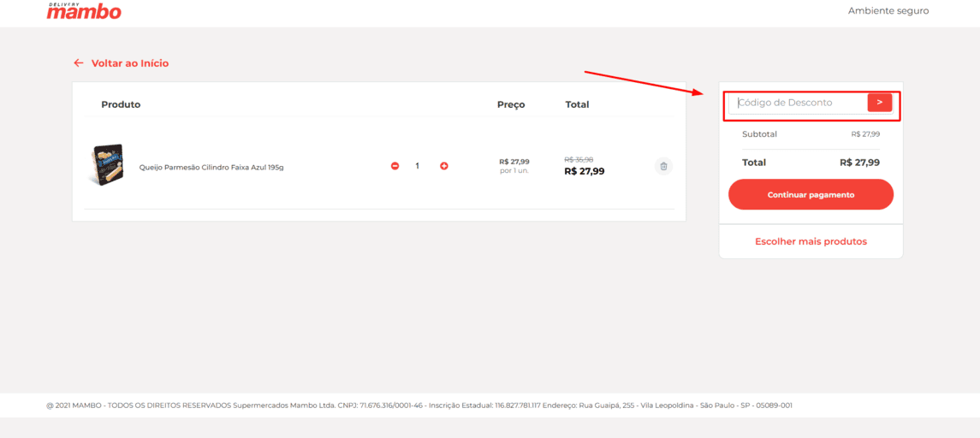
Task: Click the Mambo Delivery logo
Action: 84,10
